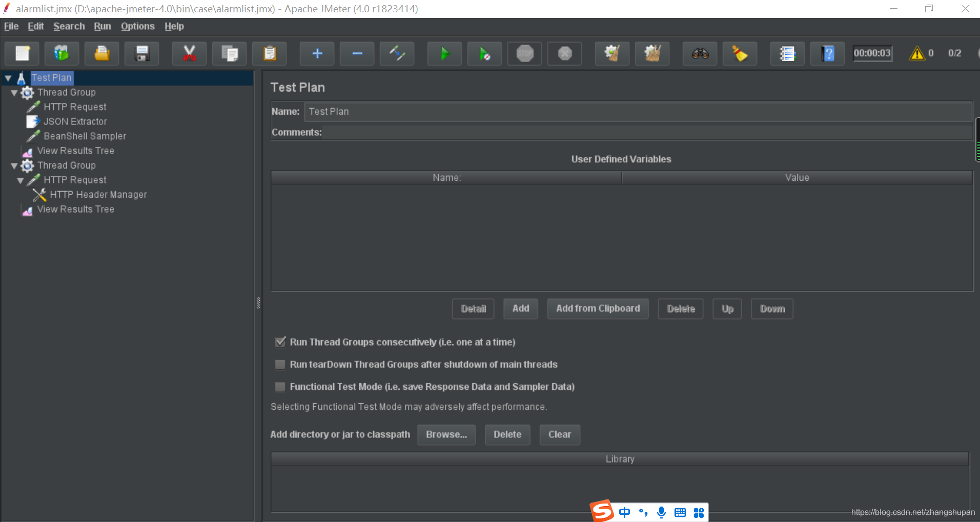Start the test with the green Start button

pyautogui.click(x=444, y=53)
